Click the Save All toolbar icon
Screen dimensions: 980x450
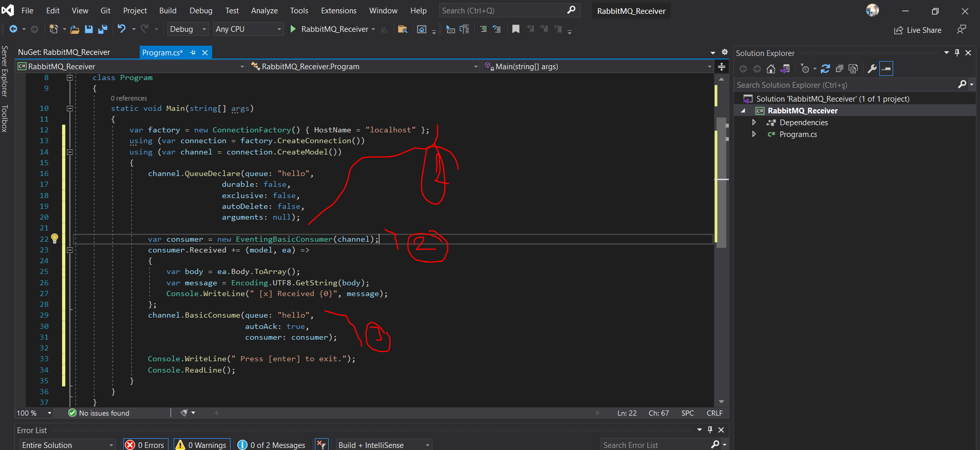pyautogui.click(x=103, y=29)
